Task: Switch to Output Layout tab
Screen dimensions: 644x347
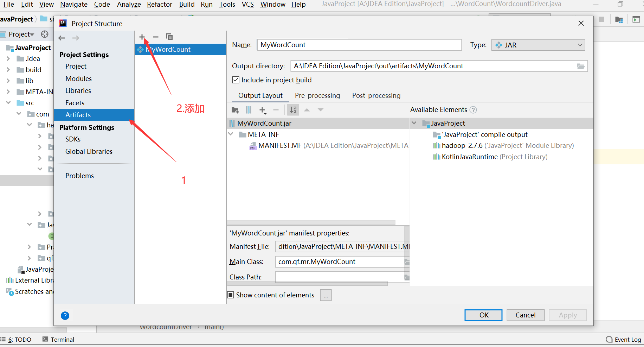Action: click(x=260, y=96)
